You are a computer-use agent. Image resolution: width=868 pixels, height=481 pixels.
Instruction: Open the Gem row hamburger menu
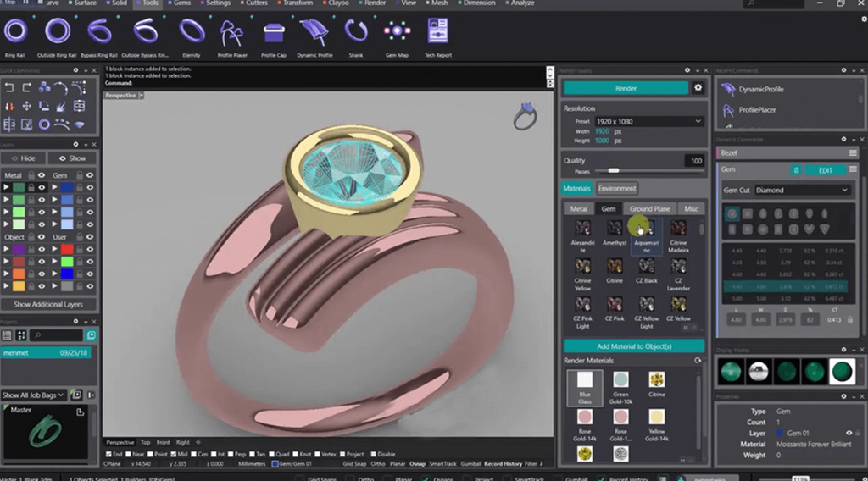coord(853,169)
